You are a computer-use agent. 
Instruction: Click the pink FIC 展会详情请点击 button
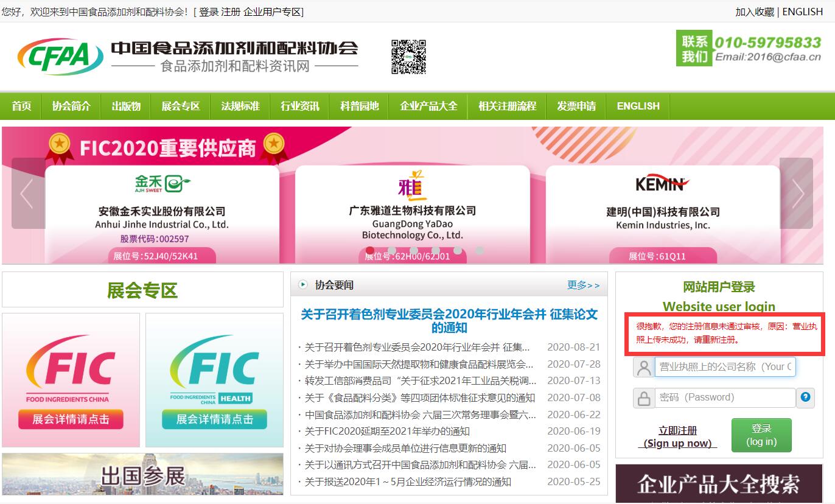click(71, 419)
